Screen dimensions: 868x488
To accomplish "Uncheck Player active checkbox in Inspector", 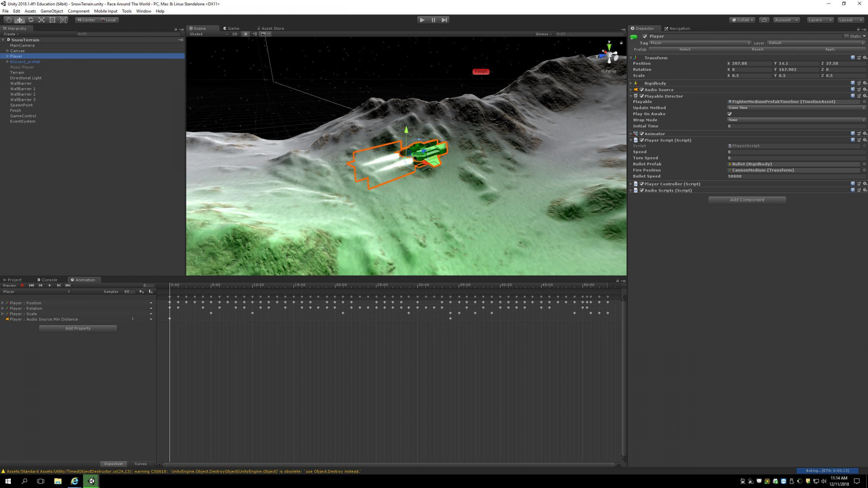I will pos(645,36).
